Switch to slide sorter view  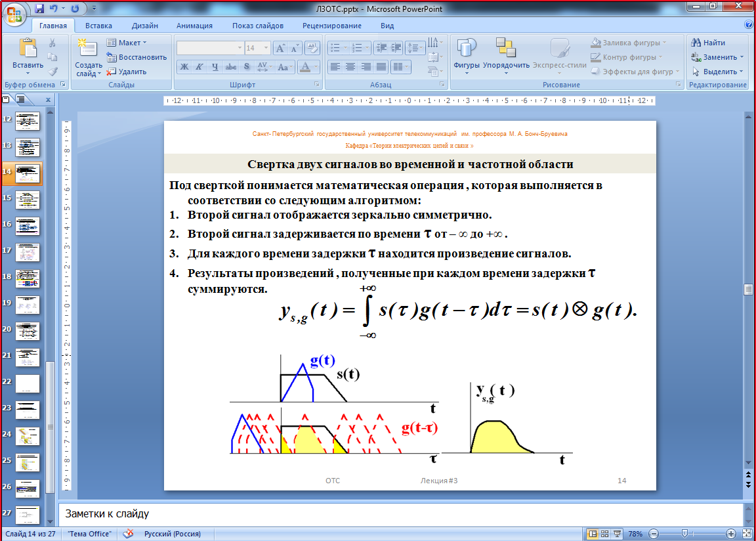606,534
